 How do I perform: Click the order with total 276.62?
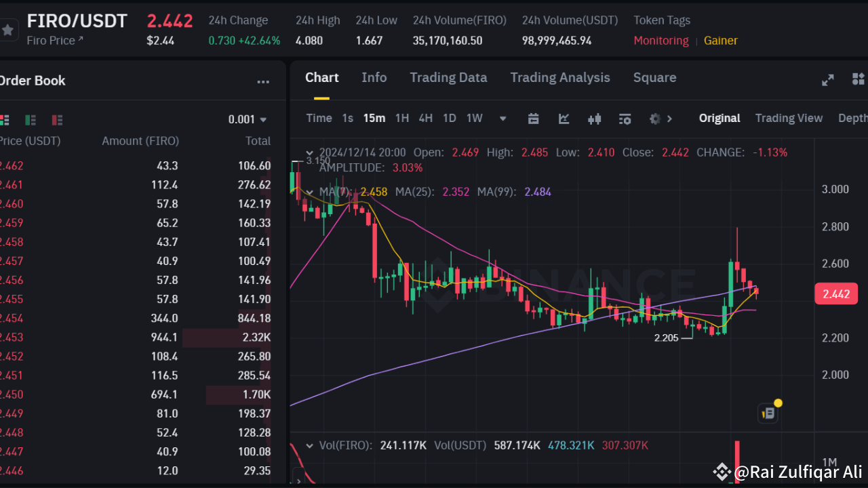pyautogui.click(x=254, y=185)
